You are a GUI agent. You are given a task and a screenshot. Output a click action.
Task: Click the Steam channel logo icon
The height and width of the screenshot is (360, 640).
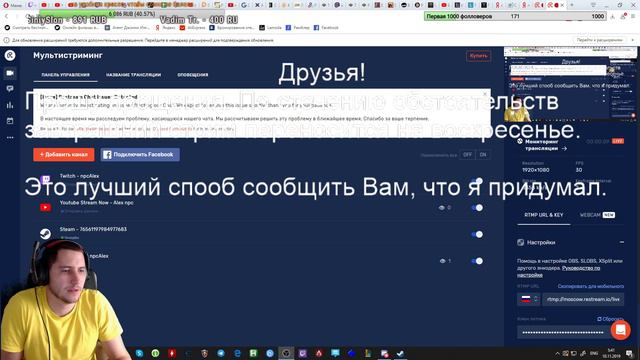[x=45, y=234]
